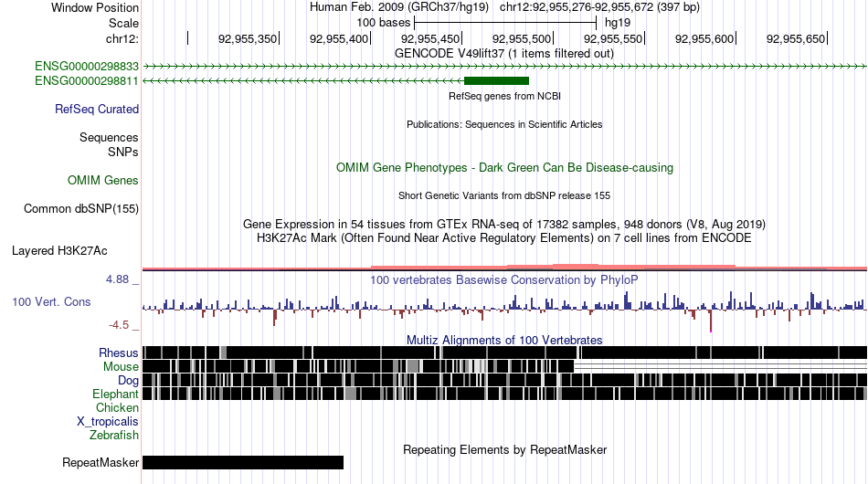Open H3K27Ac Mark ENCODE track title
This screenshot has height=484, width=868.
504,237
